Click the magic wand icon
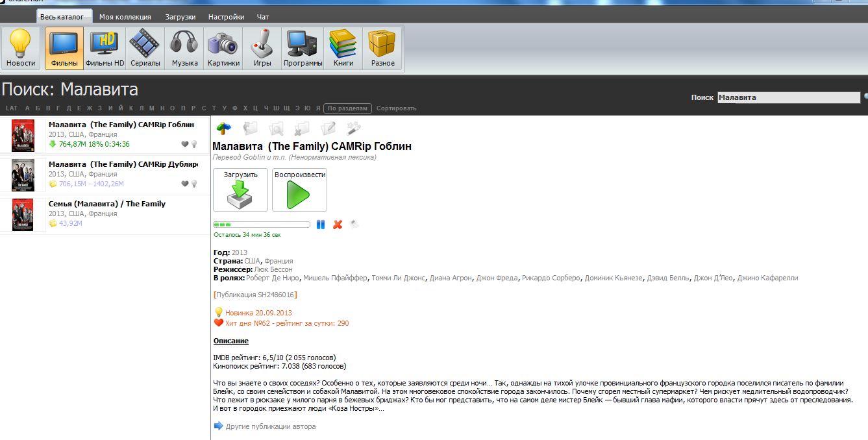 click(354, 128)
